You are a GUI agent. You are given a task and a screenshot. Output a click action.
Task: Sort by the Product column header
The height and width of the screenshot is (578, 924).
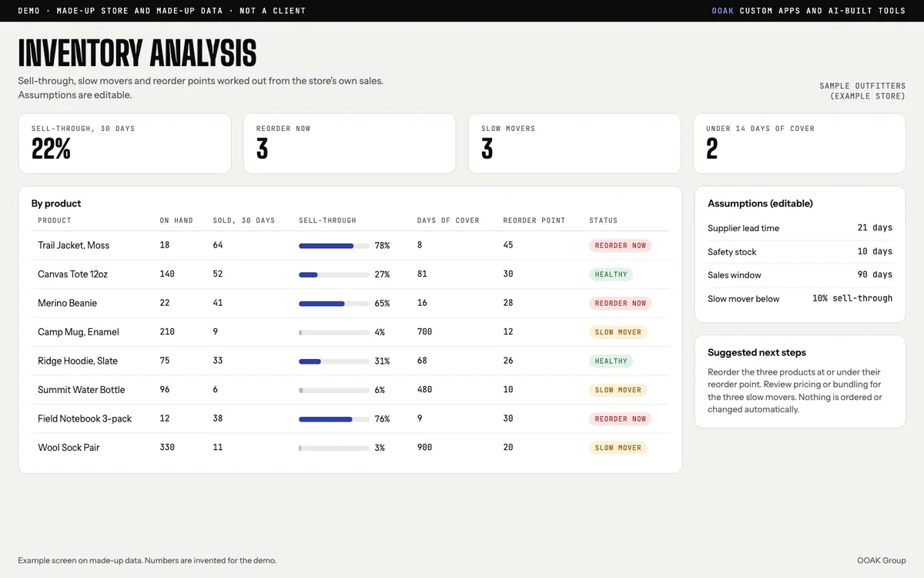[55, 220]
